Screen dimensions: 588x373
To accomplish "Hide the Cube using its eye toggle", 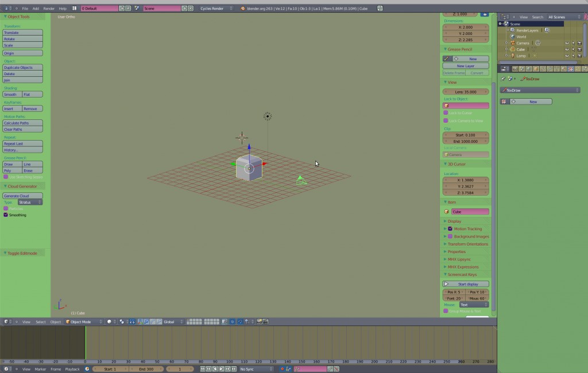I will pos(567,49).
